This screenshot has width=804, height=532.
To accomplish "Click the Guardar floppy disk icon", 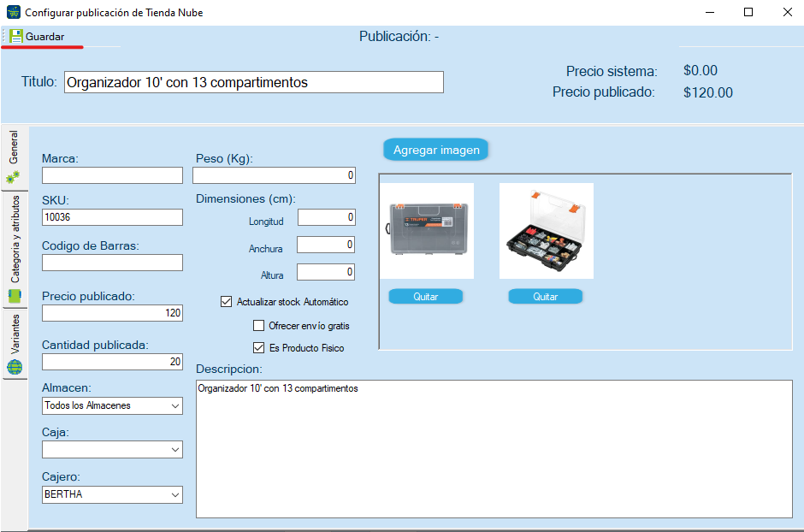I will pos(16,37).
